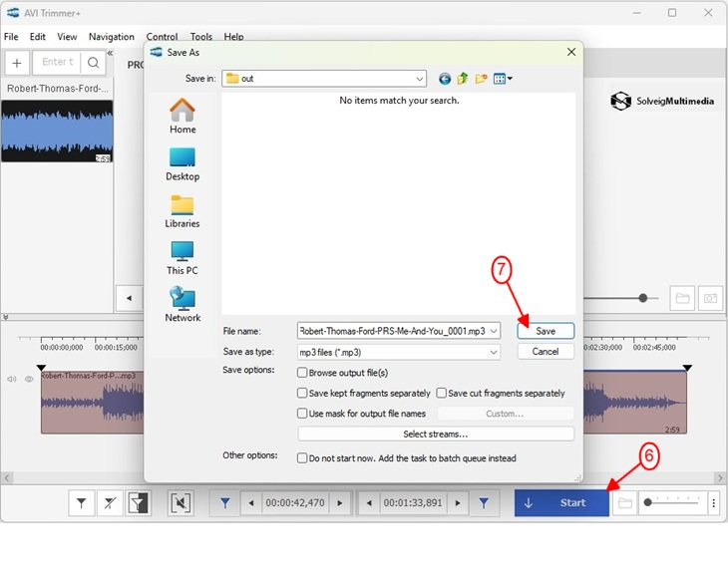
Task: Click the snapshot camera icon
Action: tap(711, 298)
